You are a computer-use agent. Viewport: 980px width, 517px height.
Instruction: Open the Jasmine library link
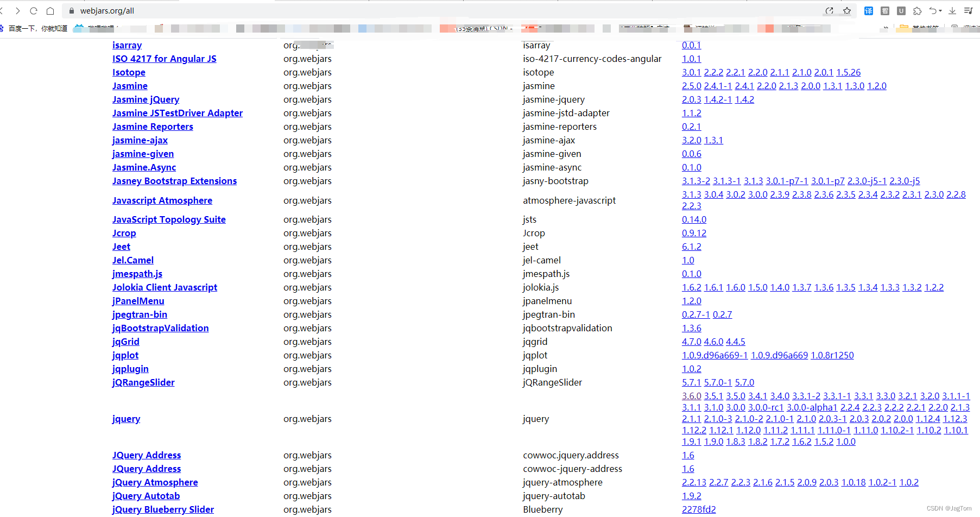(130, 85)
